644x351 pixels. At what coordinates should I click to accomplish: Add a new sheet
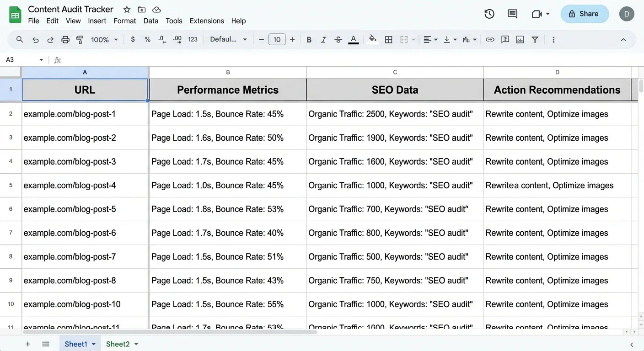[x=28, y=344]
